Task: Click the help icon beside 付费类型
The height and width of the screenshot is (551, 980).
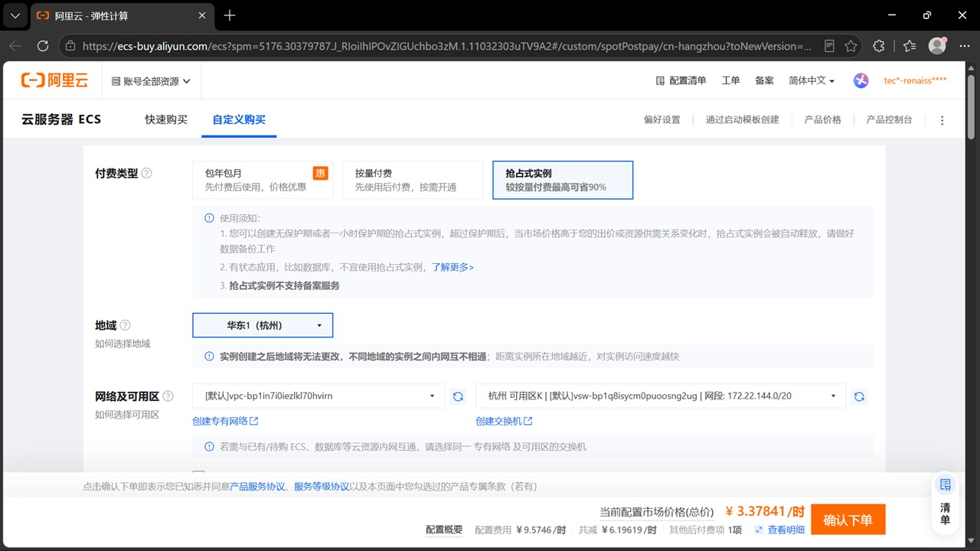Action: click(147, 173)
